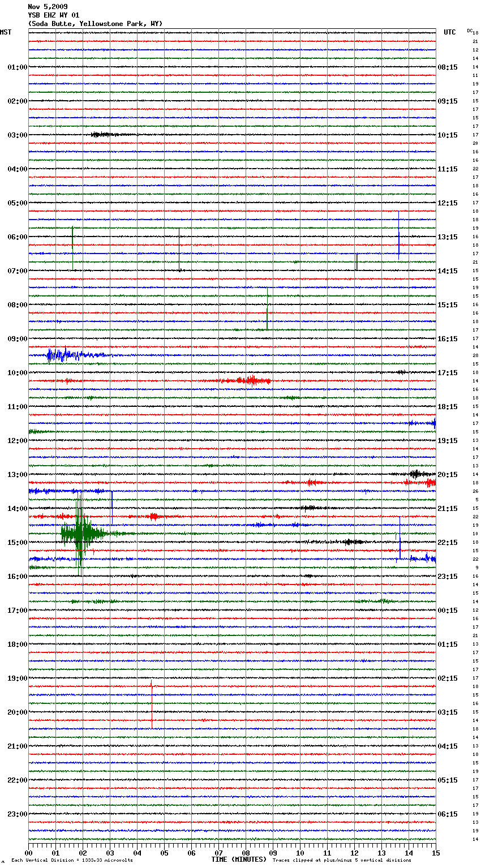Click the "DC" column header
This screenshot has width=481, height=868.
pyautogui.click(x=470, y=30)
